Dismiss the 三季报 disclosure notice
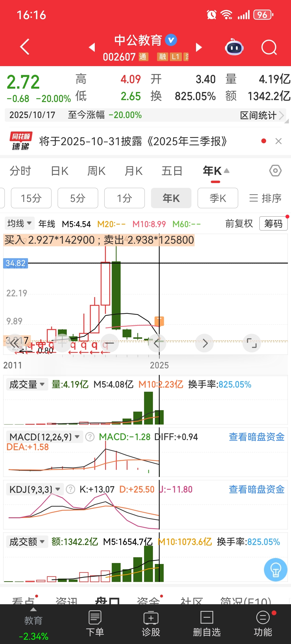291x644 pixels. [x=279, y=141]
